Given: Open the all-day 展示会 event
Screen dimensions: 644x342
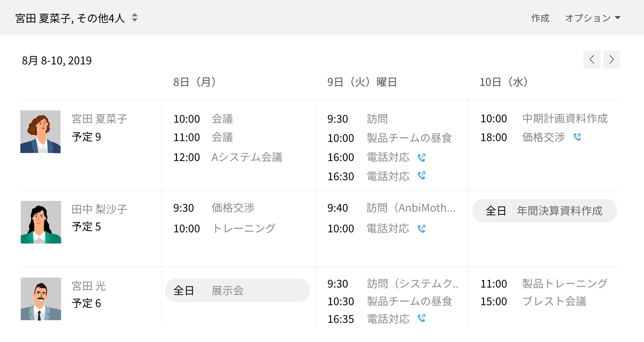Looking at the screenshot, I should (237, 291).
